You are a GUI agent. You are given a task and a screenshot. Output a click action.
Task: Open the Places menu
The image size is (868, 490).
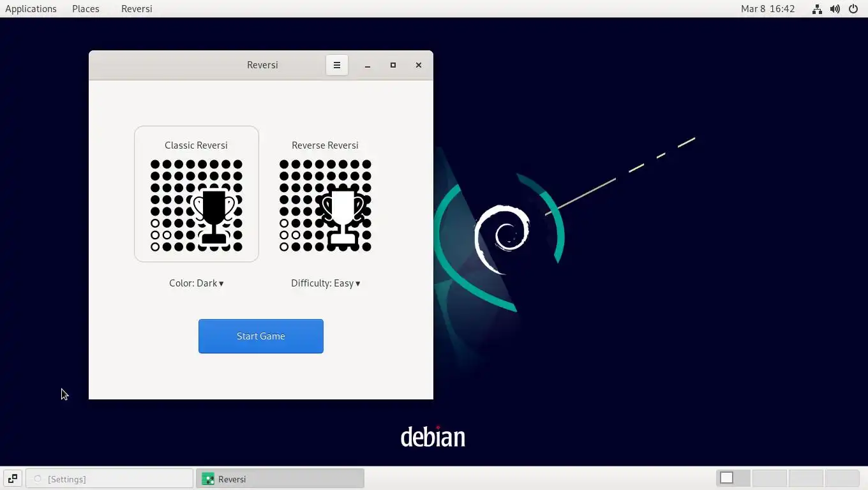pos(86,9)
